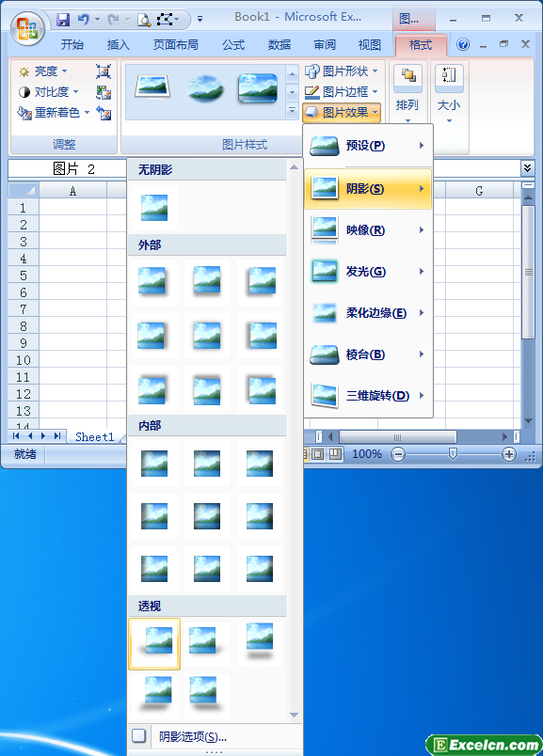Click the Reset Picture icon

104,113
